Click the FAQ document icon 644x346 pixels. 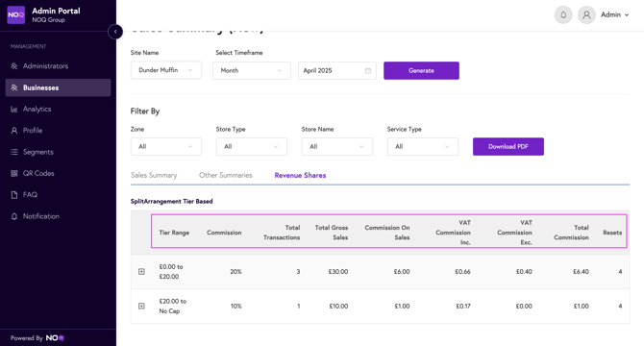click(14, 194)
